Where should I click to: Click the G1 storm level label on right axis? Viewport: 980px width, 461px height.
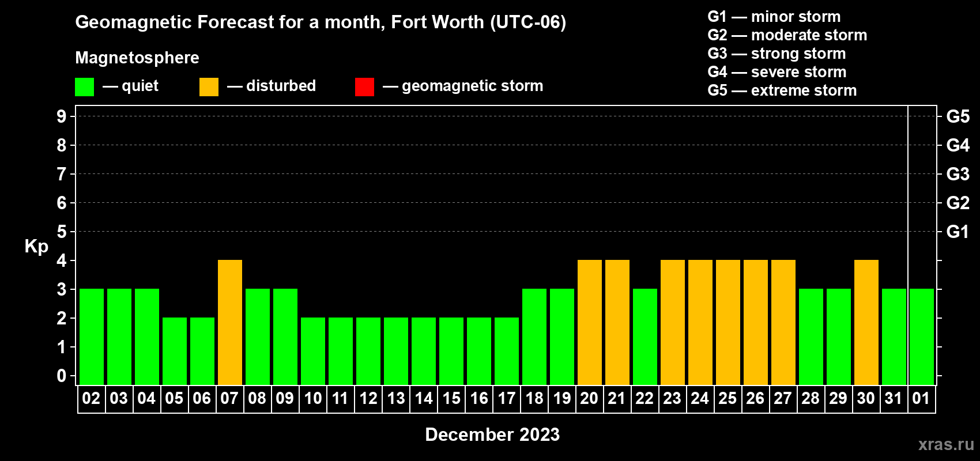pyautogui.click(x=958, y=232)
